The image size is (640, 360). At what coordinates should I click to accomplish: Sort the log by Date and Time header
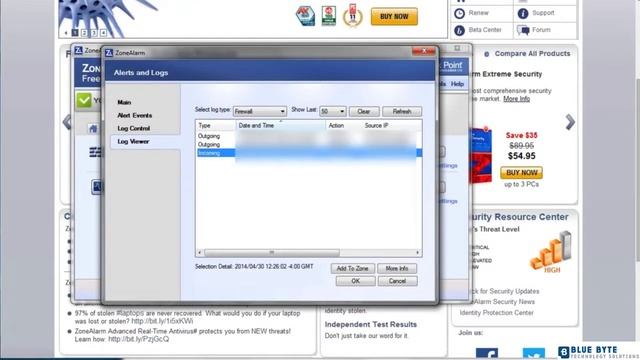point(281,125)
